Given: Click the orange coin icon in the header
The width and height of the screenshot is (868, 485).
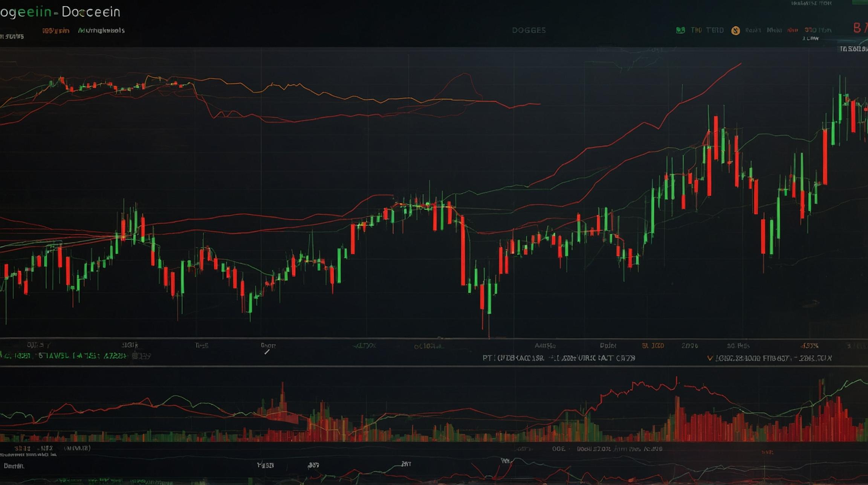Looking at the screenshot, I should (x=735, y=31).
